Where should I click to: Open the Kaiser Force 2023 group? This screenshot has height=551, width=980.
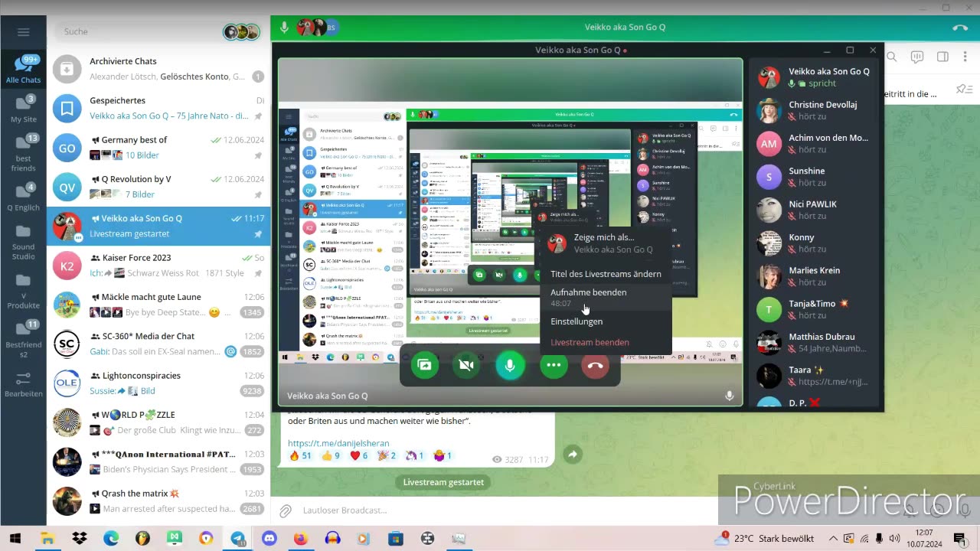pyautogui.click(x=158, y=266)
